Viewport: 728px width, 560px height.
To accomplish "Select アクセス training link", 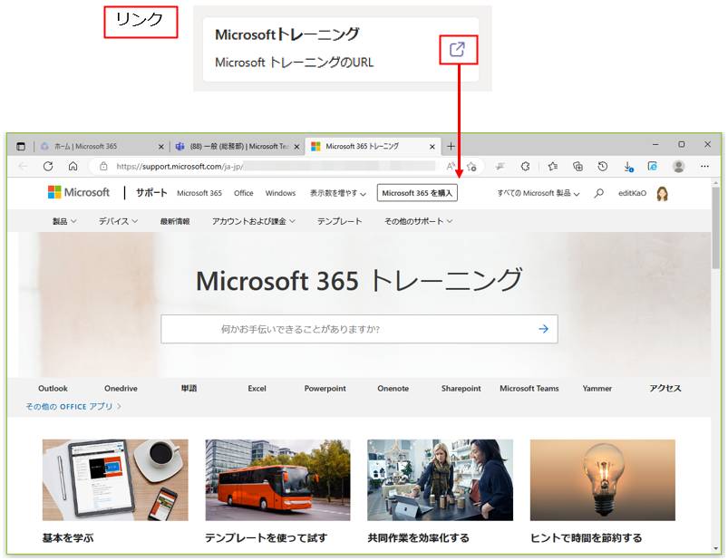I will [x=665, y=389].
